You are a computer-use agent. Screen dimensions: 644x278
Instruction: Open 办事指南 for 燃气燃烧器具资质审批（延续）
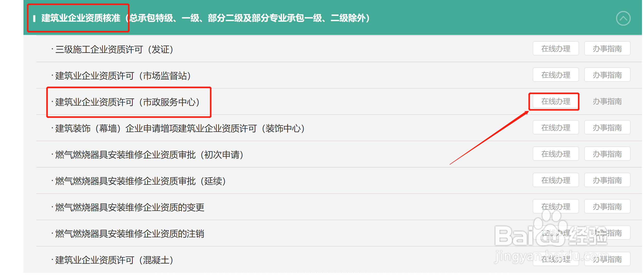tap(607, 180)
